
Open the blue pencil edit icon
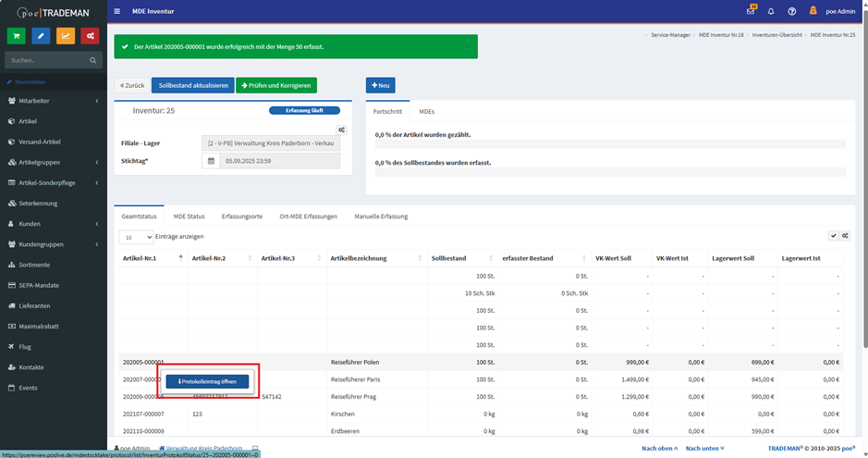41,36
